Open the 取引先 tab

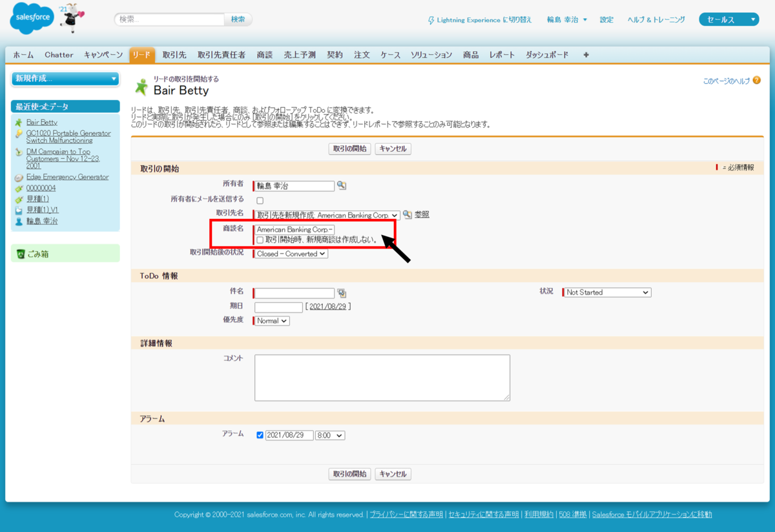[x=174, y=55]
